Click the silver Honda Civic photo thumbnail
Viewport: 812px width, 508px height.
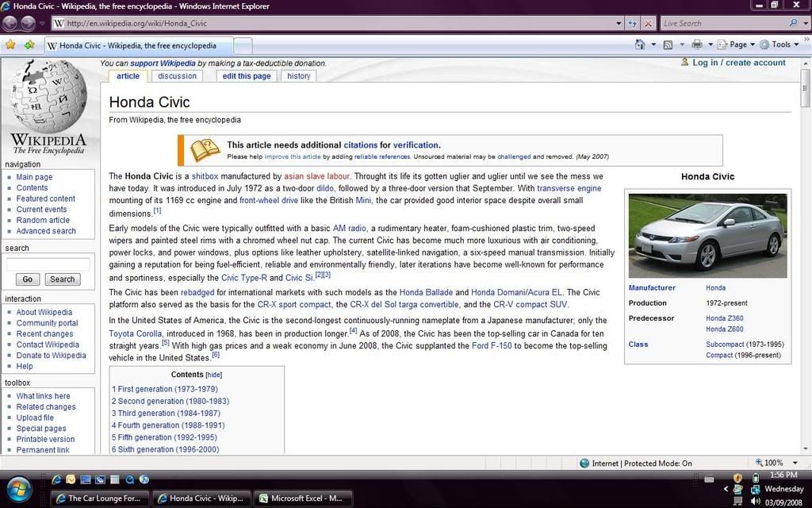coord(707,235)
